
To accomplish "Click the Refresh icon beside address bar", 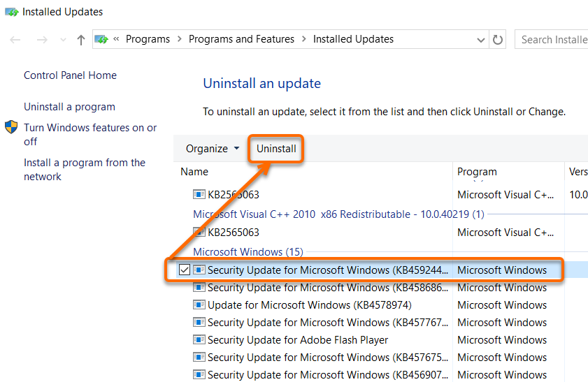I will 498,40.
